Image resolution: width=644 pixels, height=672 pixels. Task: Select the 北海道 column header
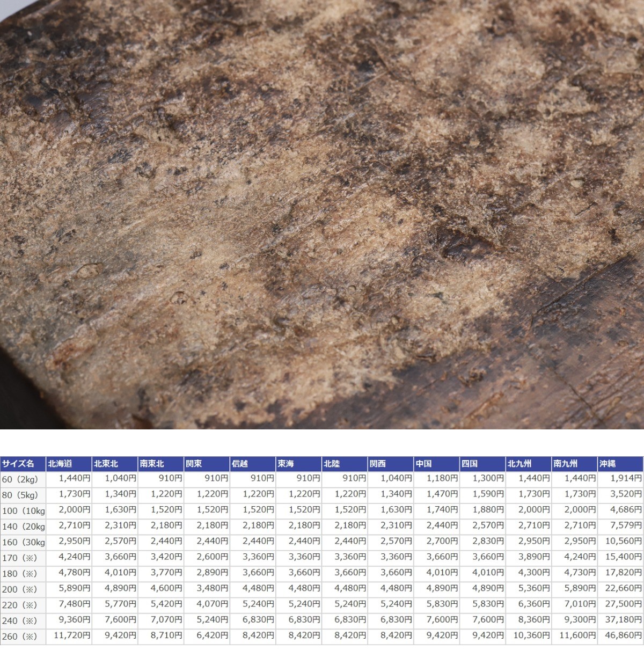(69, 464)
